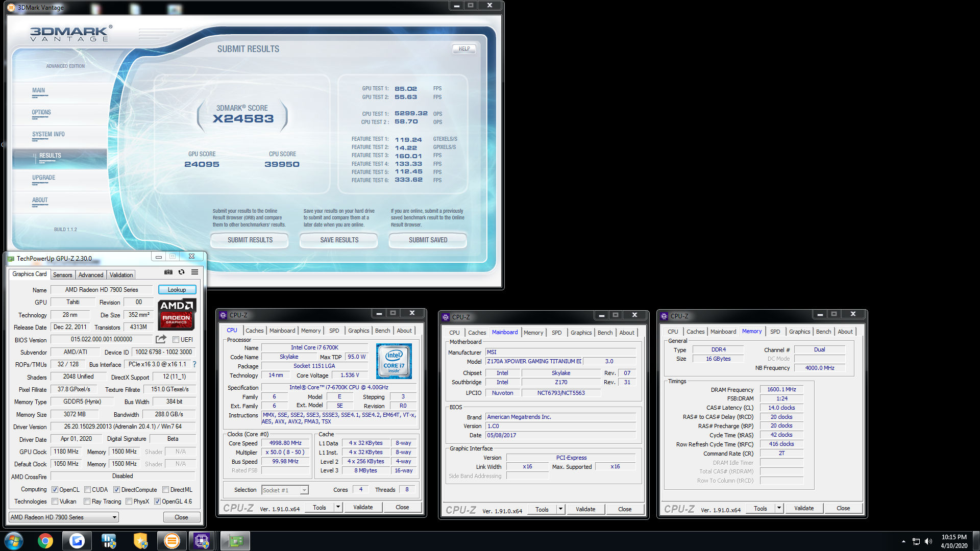Open the CPU-Z taskbar icon

[x=202, y=541]
